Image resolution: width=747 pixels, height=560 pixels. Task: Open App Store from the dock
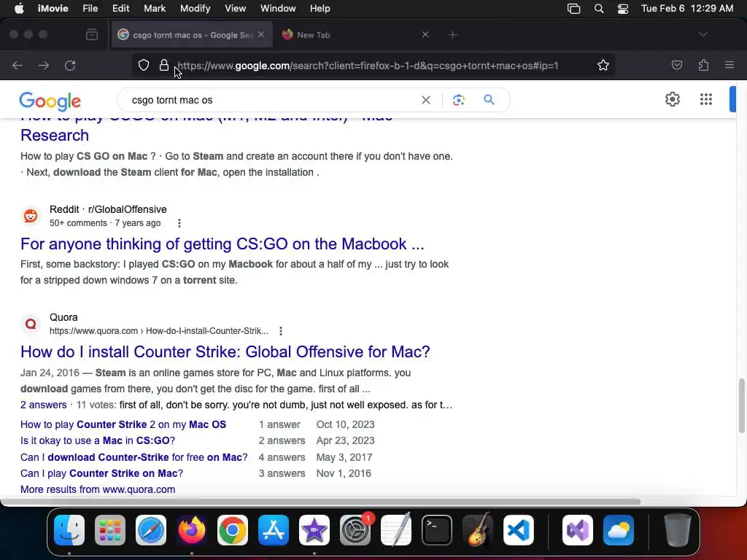[x=274, y=530]
